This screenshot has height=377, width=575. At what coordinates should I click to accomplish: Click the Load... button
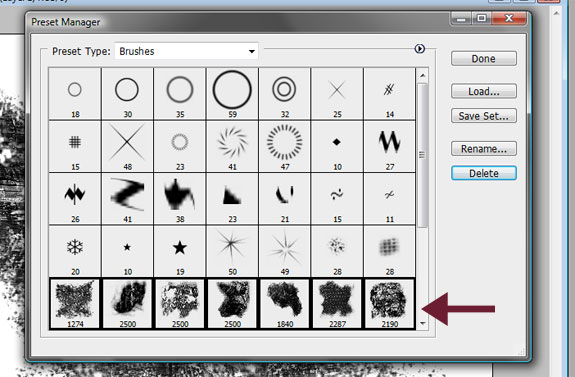pyautogui.click(x=484, y=91)
